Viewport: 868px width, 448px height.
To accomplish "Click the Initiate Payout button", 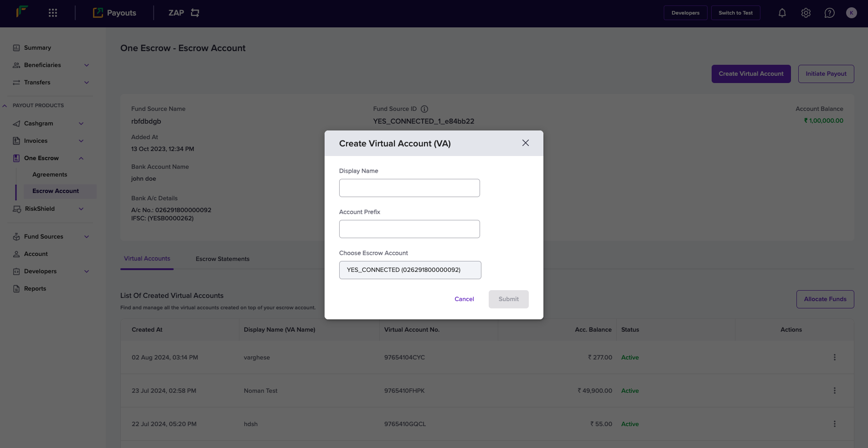I will [x=826, y=74].
